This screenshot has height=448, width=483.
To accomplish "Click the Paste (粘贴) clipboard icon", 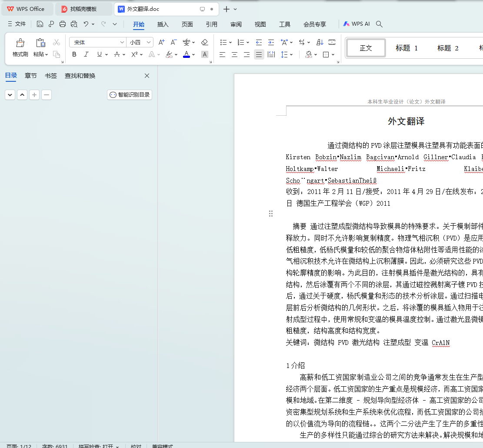I will (40, 43).
